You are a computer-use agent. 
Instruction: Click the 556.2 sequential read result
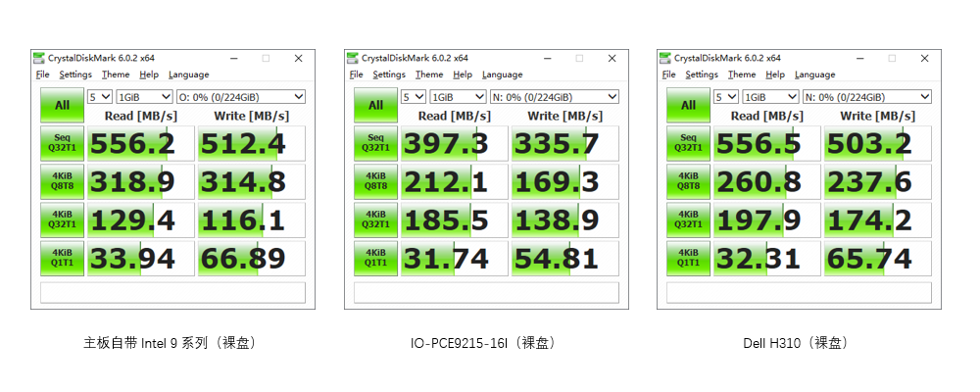(141, 143)
